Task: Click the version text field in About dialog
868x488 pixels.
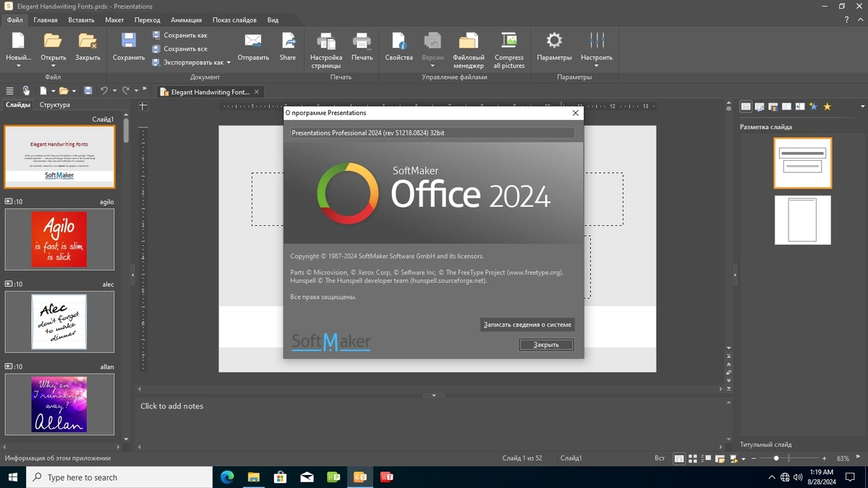Action: 432,132
